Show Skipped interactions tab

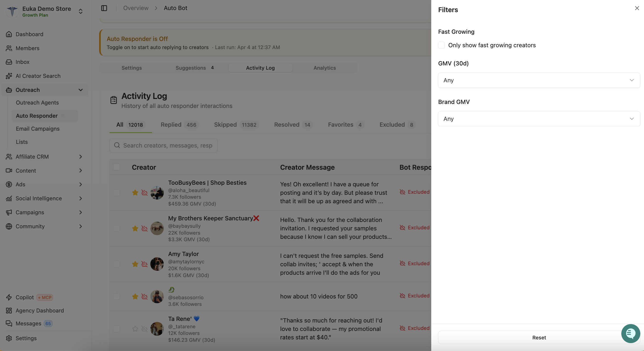click(x=236, y=125)
